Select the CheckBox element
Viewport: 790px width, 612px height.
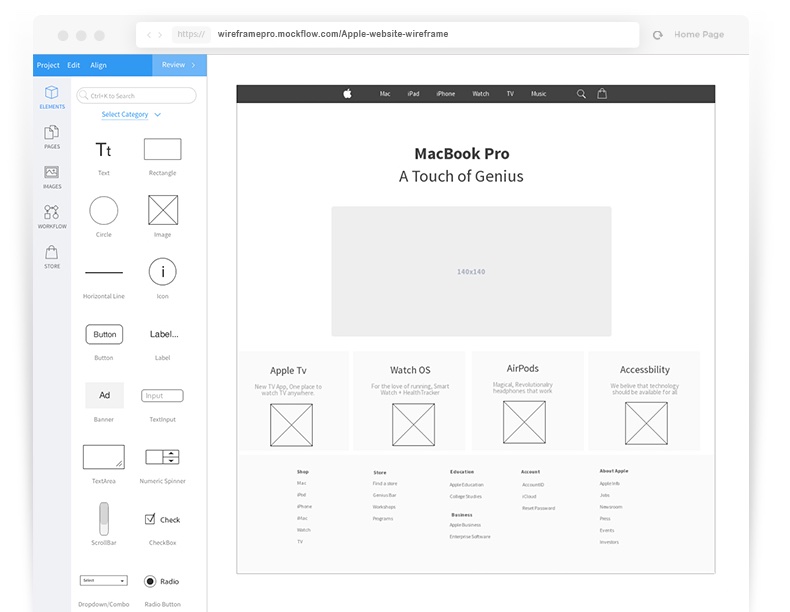[162, 519]
